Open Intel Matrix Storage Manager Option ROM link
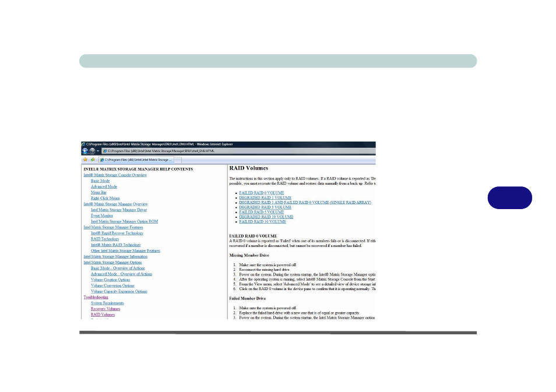 (125, 221)
